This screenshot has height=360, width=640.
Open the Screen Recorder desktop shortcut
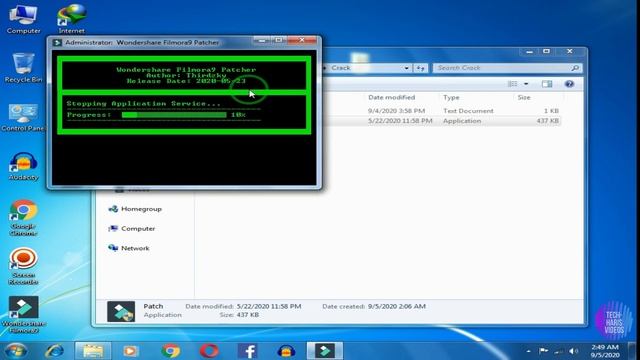pyautogui.click(x=23, y=266)
